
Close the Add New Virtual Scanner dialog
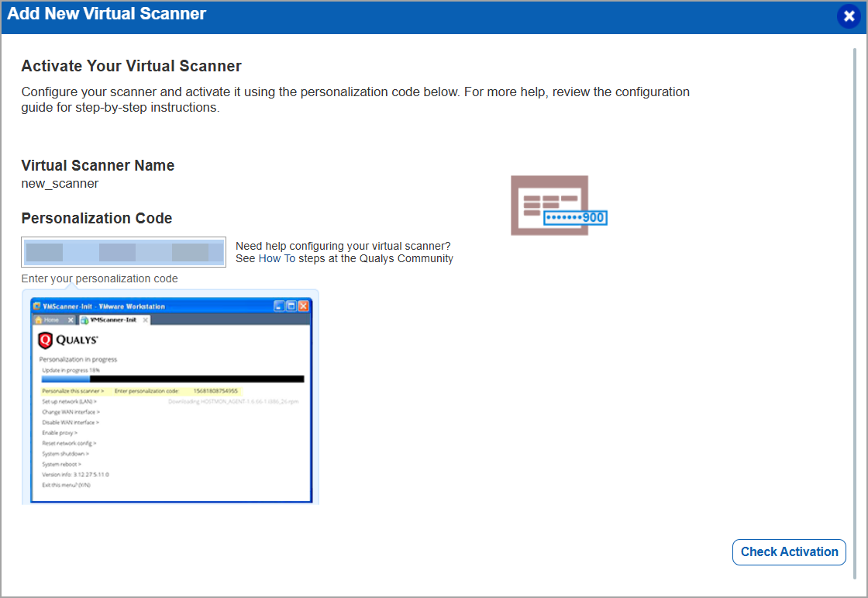tap(849, 16)
